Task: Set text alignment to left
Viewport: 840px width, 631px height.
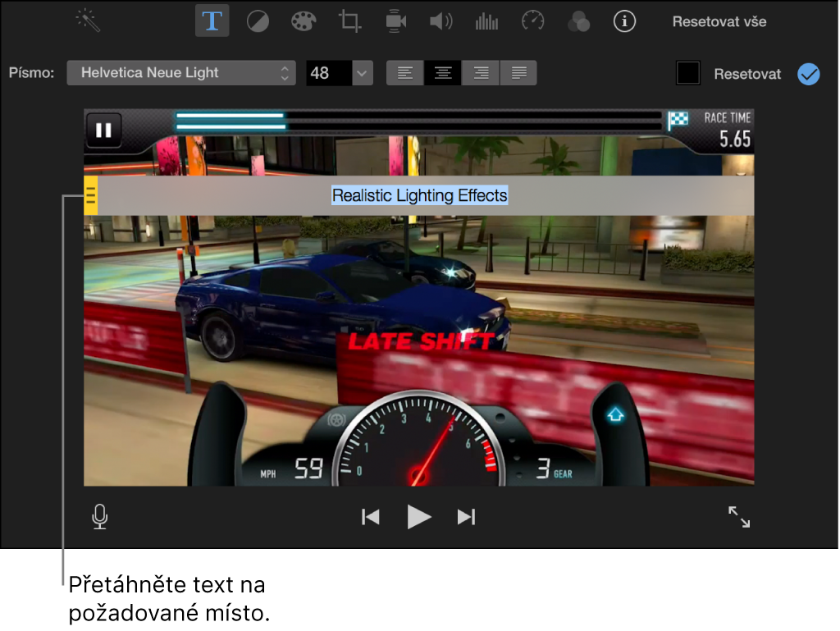Action: click(x=405, y=73)
